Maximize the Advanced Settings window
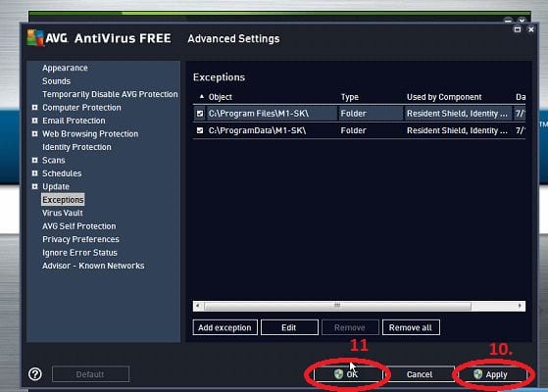548x392 pixels. pos(518,29)
